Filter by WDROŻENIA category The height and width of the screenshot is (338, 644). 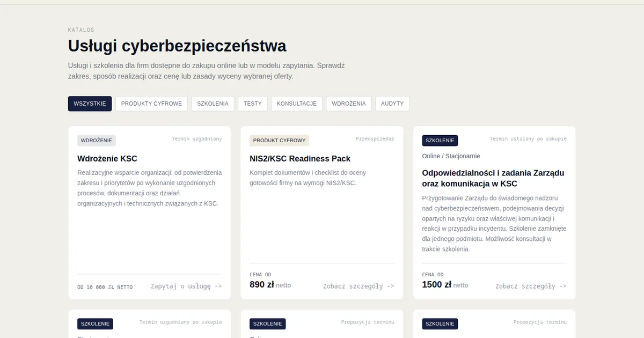point(349,104)
